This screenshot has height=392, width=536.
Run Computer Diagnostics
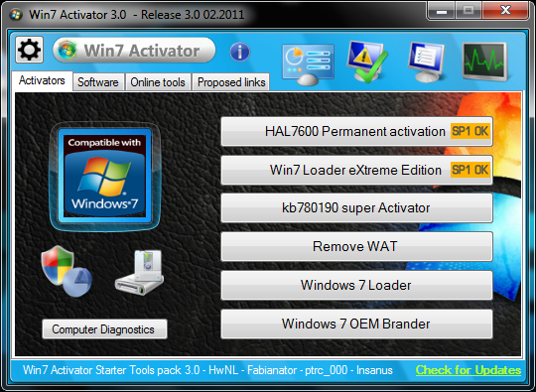104,329
